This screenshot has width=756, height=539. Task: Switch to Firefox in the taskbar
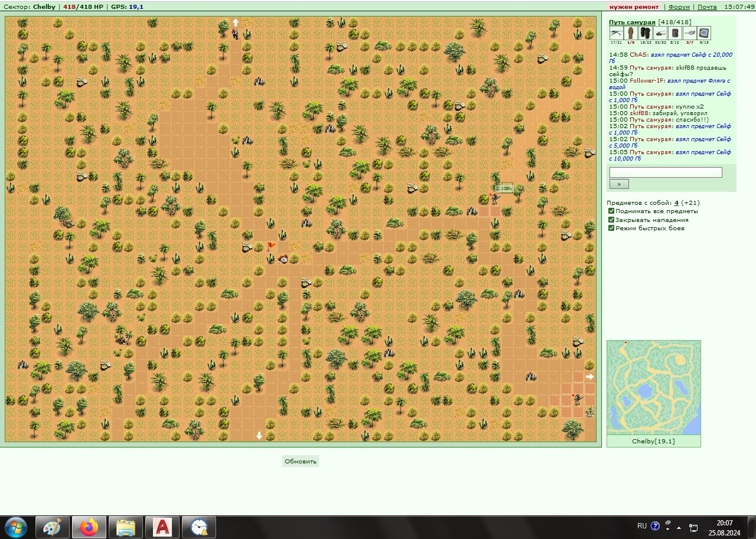89,527
